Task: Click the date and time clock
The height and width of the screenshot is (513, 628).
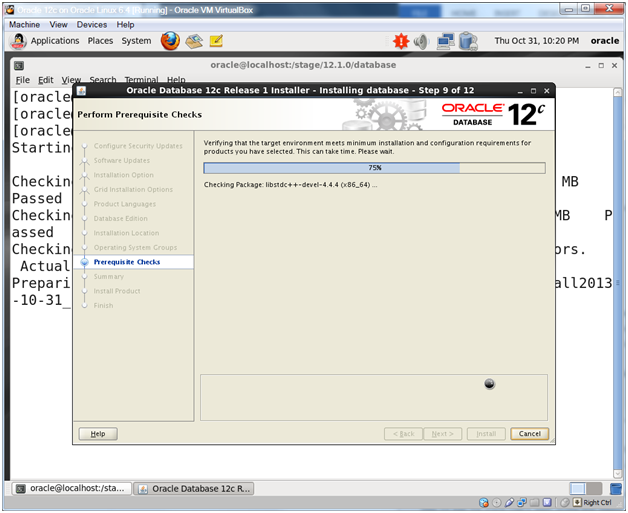Action: pos(537,41)
